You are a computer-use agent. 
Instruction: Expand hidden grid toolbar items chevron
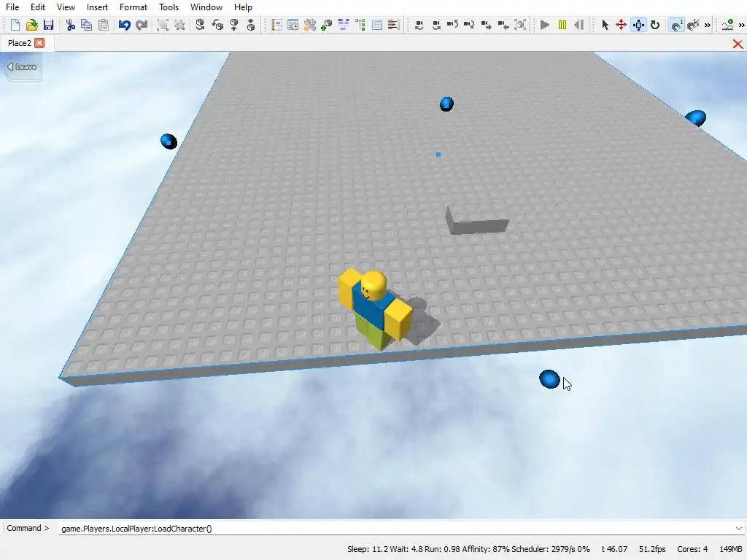708,25
